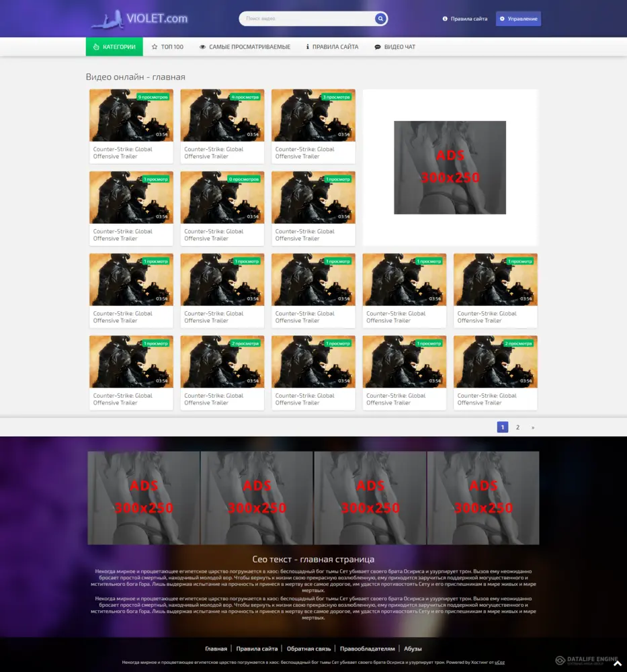Select pagination page 1
Screen dimensions: 627x672
(x=503, y=427)
